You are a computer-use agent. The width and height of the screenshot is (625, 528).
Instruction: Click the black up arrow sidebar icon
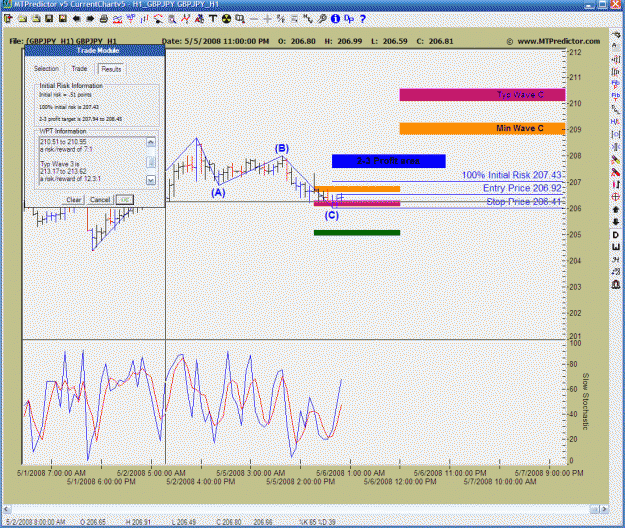tap(615, 209)
